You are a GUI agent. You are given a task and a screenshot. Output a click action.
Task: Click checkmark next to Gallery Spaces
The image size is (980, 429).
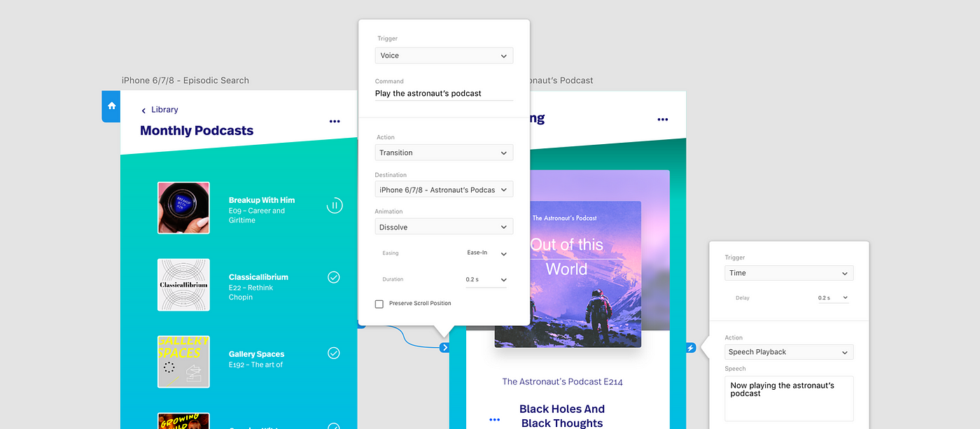(334, 353)
